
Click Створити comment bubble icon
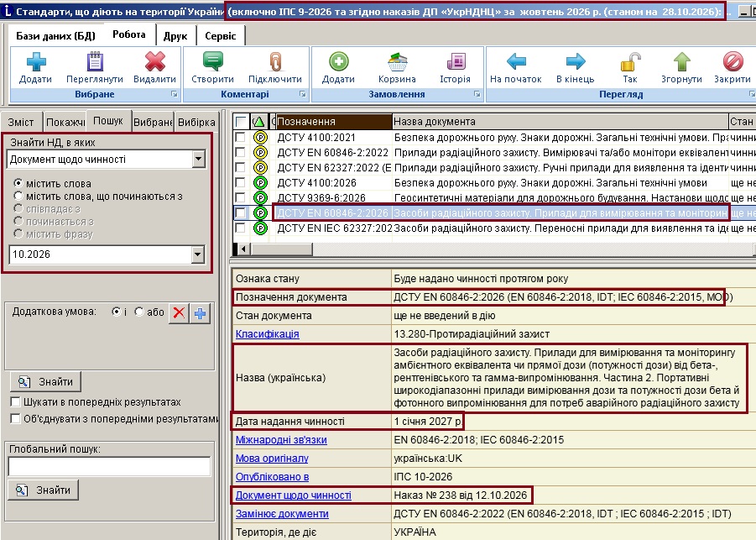coord(212,62)
